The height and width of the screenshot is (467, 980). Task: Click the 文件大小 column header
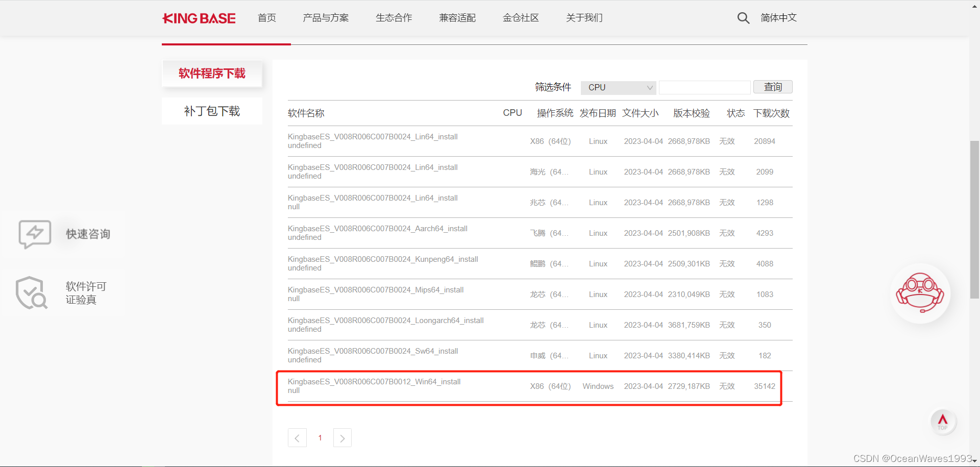pyautogui.click(x=641, y=113)
